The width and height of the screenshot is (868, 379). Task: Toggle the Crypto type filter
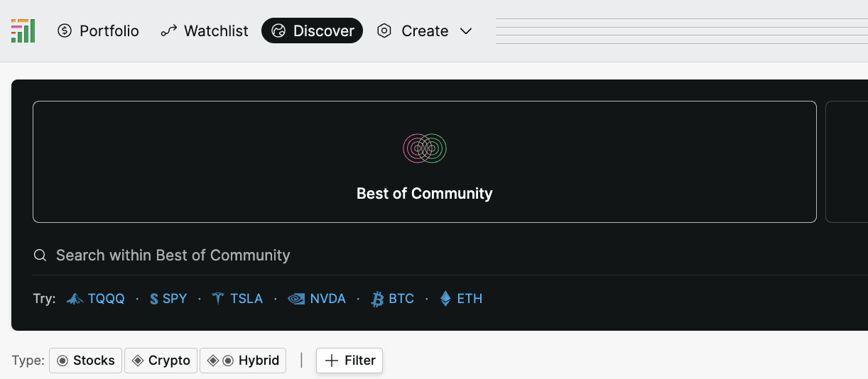(161, 361)
